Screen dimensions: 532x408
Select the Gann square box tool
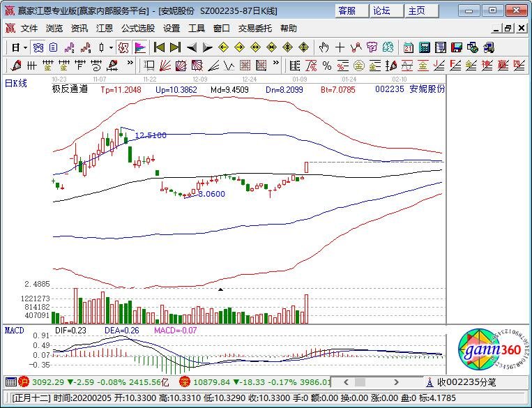[181, 65]
